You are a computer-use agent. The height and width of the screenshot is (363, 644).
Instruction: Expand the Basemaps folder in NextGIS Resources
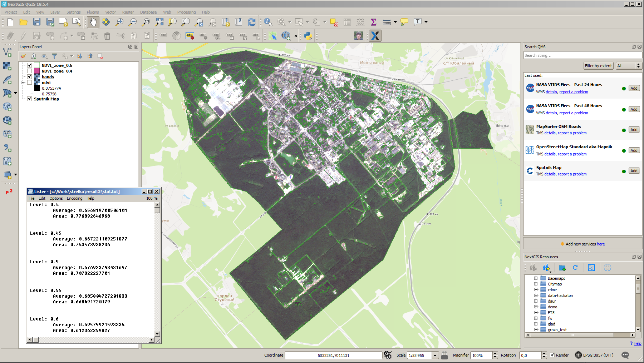536,278
